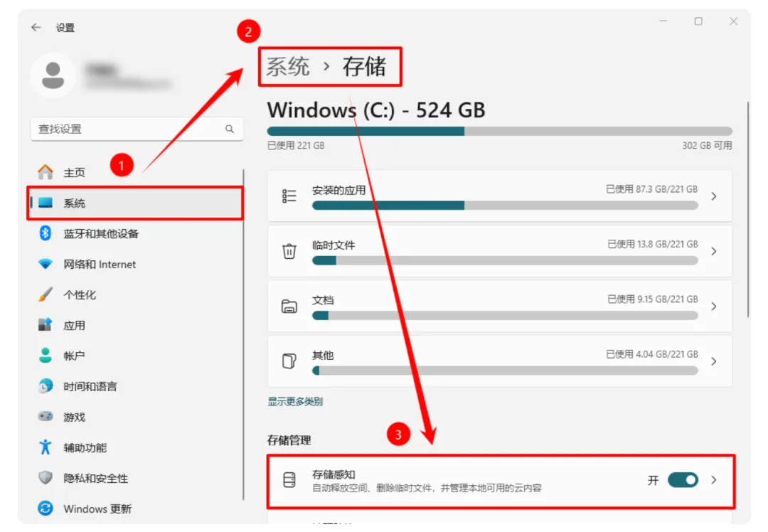Expand the Installed apps row chevron
Viewport: 768px width, 532px height.
714,196
